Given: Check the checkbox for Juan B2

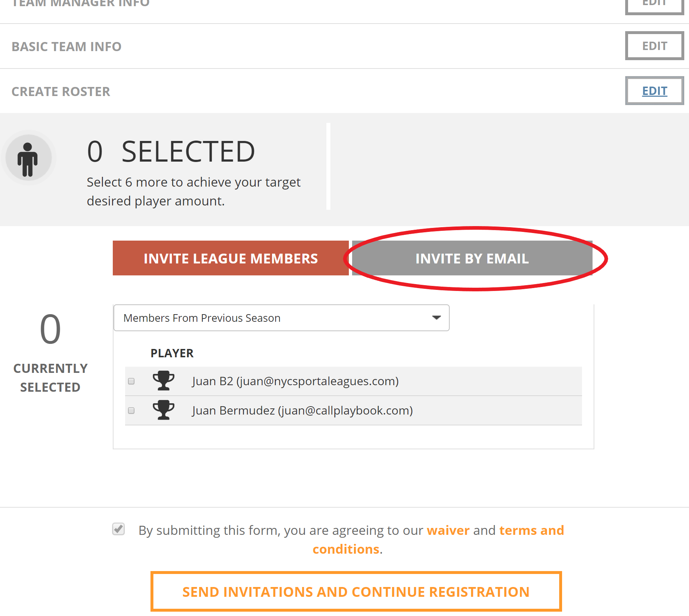Looking at the screenshot, I should 131,381.
